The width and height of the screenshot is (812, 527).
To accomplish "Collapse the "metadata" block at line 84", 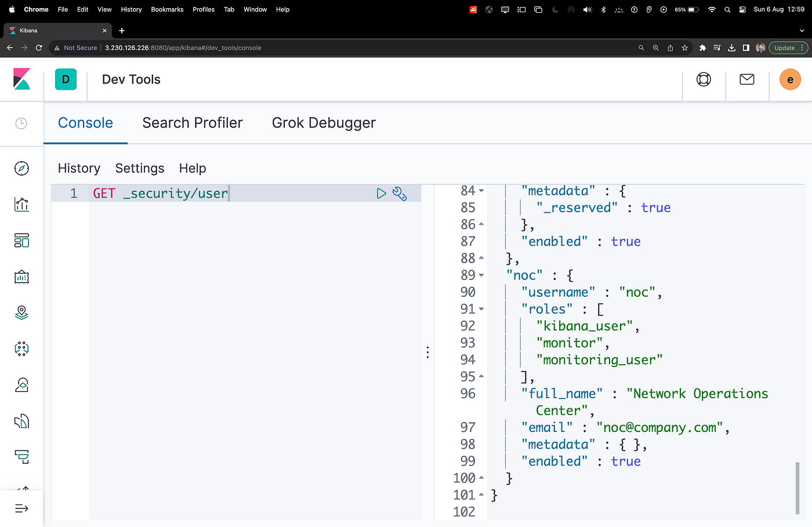I will pos(481,191).
